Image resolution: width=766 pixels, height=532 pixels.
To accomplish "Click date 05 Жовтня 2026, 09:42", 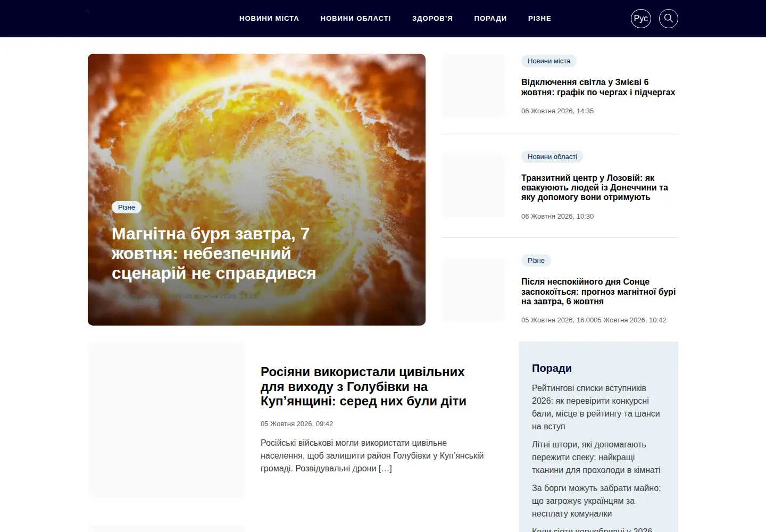I will 297,424.
